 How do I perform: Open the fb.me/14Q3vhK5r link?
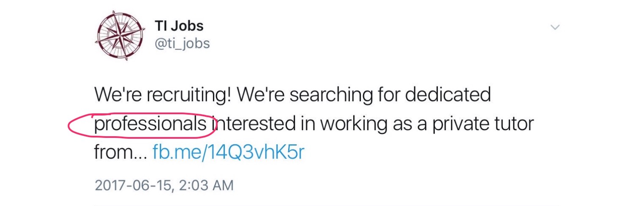(x=228, y=152)
